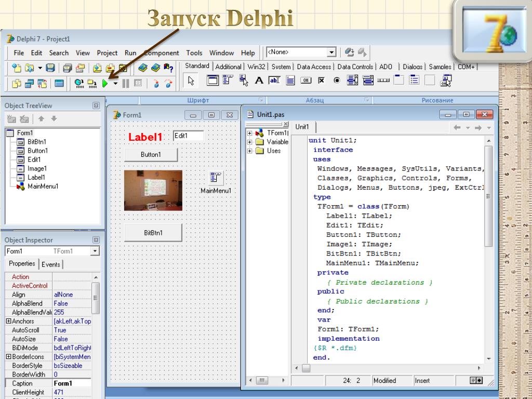Click the up arrow in Object TreeView

pos(41,119)
